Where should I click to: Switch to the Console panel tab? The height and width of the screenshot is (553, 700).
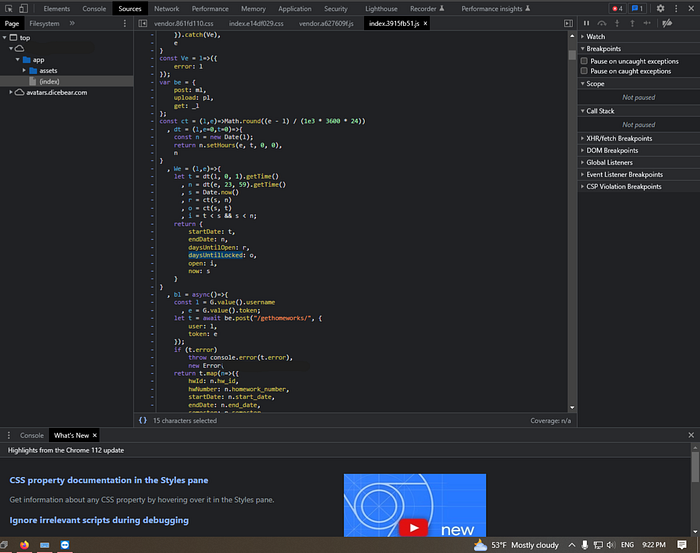click(x=94, y=8)
